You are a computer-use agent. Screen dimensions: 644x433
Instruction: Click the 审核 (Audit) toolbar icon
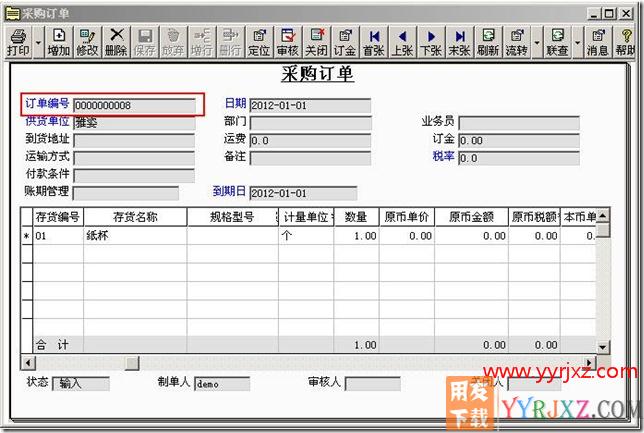[287, 42]
